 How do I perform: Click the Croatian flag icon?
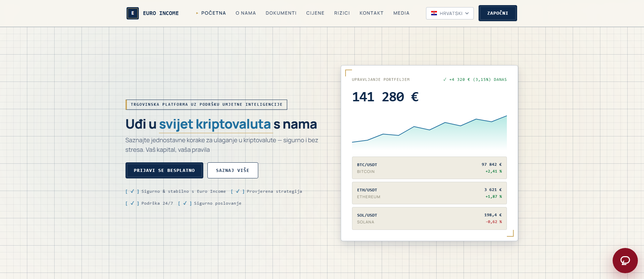(x=434, y=13)
